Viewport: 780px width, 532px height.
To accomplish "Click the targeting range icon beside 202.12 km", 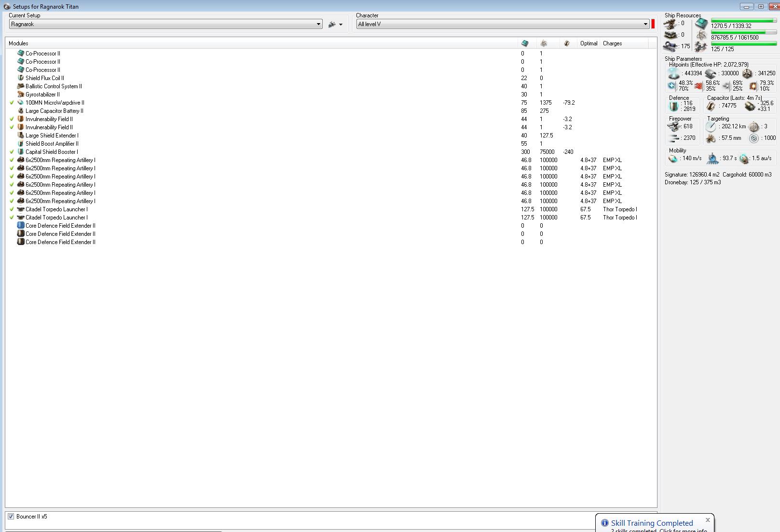I will [711, 127].
